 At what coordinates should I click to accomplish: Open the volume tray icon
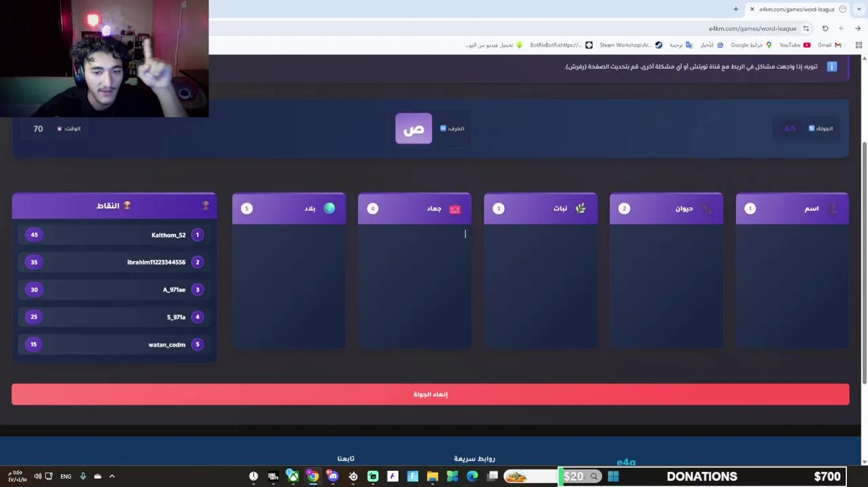tap(38, 476)
